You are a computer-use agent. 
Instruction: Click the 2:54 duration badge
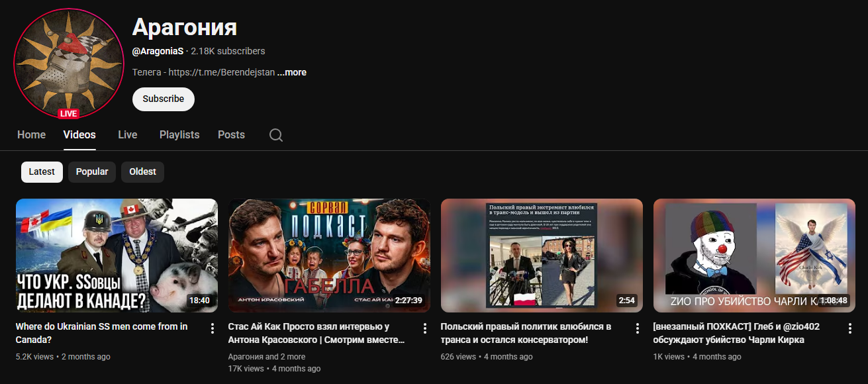(x=626, y=301)
